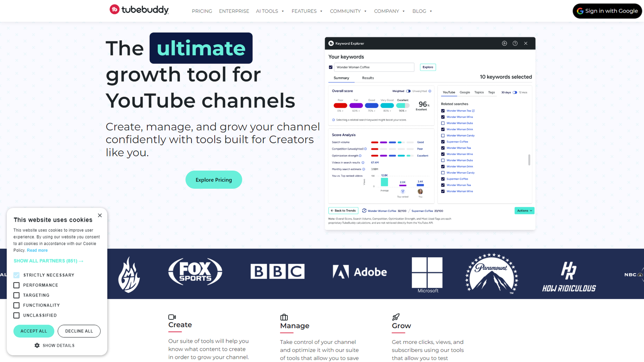The height and width of the screenshot is (362, 644).
Task: Open the Community dropdown menu
Action: (x=348, y=11)
